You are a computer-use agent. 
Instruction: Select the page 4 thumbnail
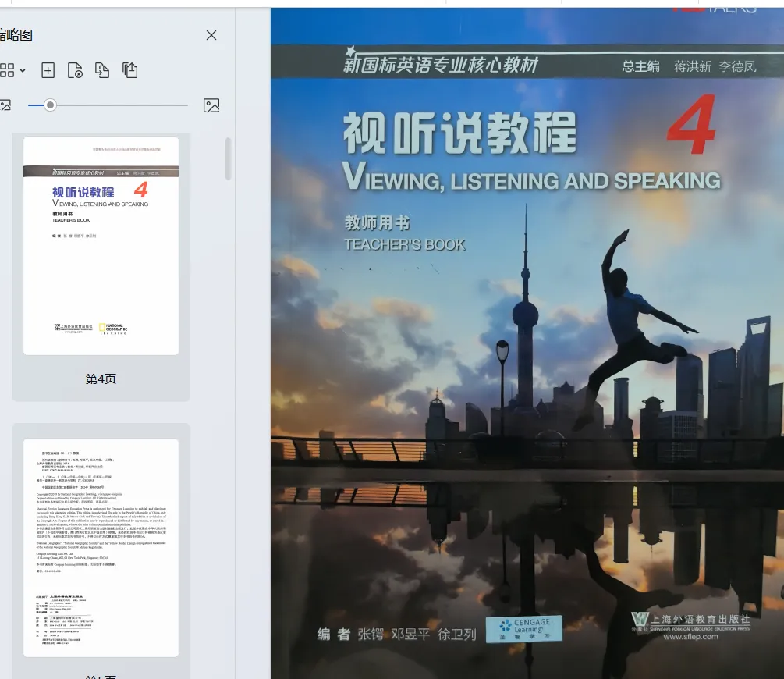click(101, 246)
